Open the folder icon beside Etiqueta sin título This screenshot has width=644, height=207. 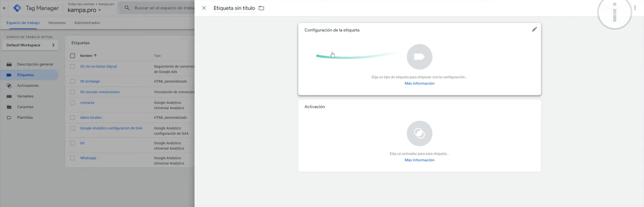(261, 8)
